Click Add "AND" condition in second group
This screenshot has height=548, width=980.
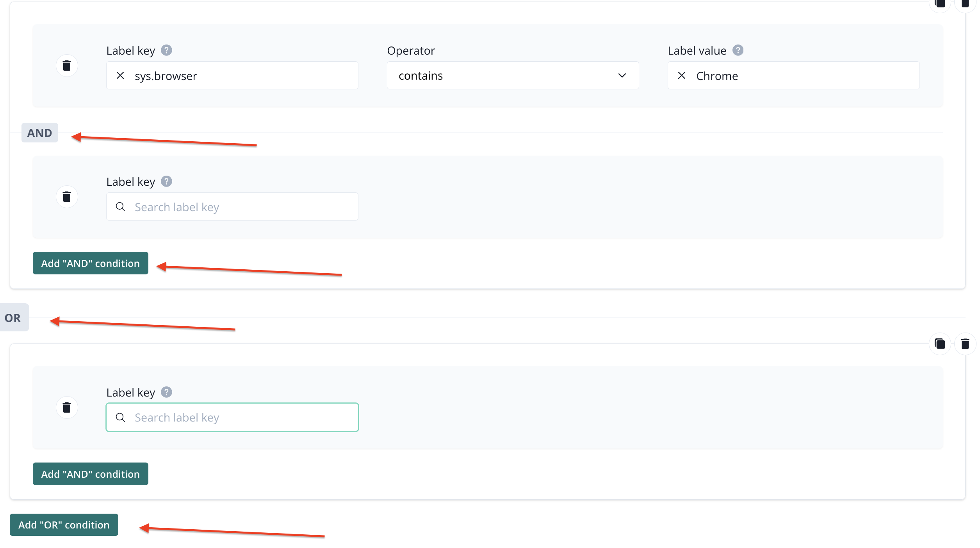coord(90,474)
